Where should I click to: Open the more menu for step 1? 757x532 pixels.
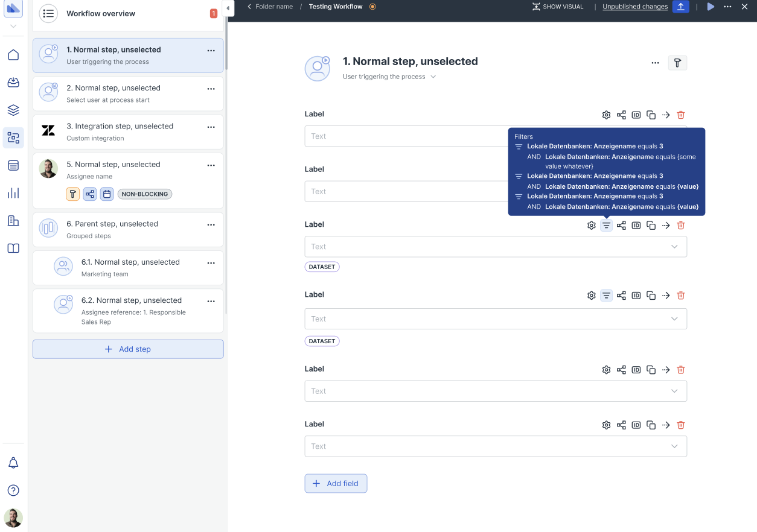(x=211, y=51)
